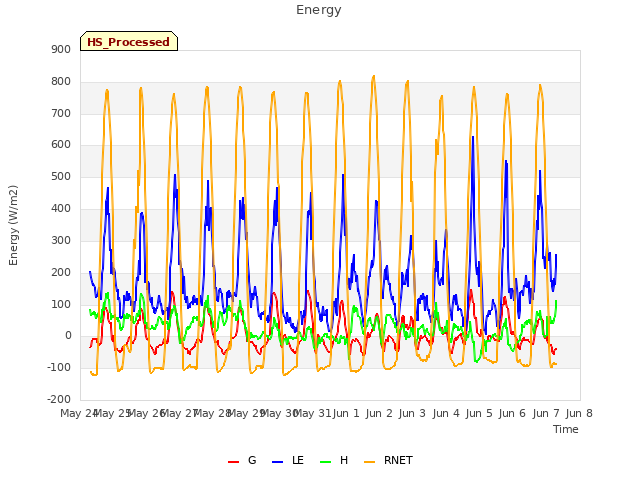
Task: Click the green H legend swatch
Action: (x=326, y=462)
